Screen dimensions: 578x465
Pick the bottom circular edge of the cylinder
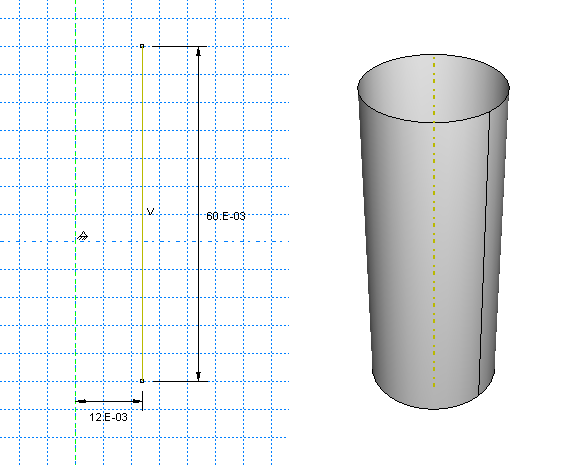(434, 408)
